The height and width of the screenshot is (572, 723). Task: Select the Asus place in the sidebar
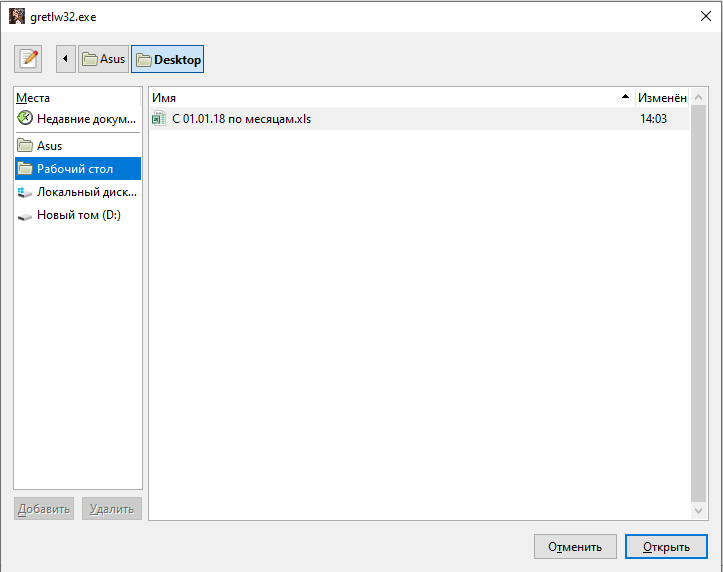pos(78,146)
